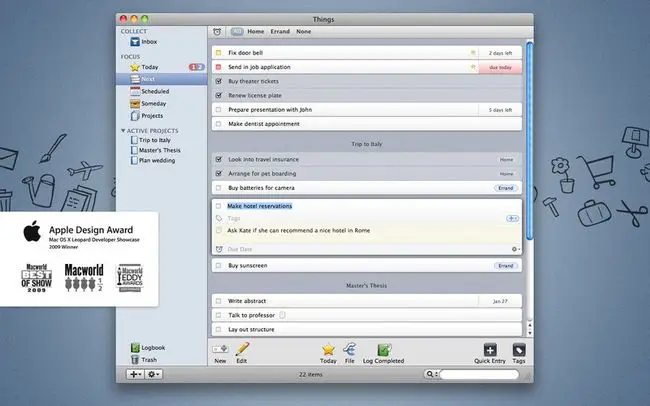This screenshot has height=406, width=650.
Task: Open the search options magnifier dropdown
Action: click(431, 374)
